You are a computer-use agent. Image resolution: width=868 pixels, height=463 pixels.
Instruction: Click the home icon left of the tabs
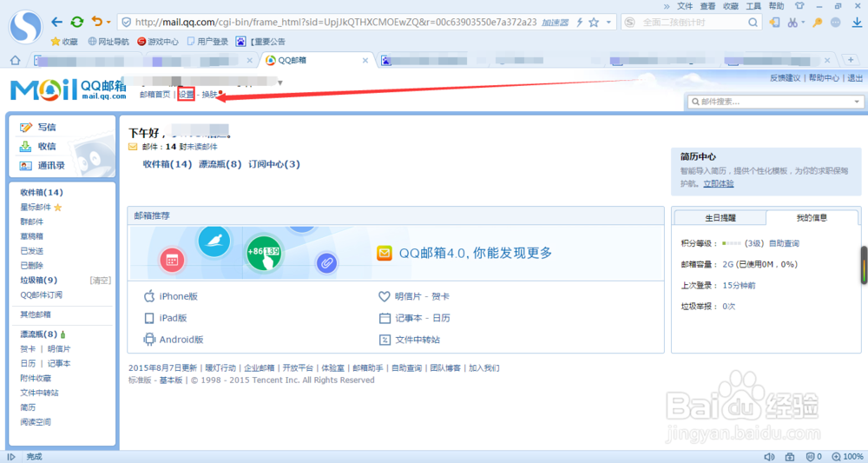pyautogui.click(x=15, y=60)
